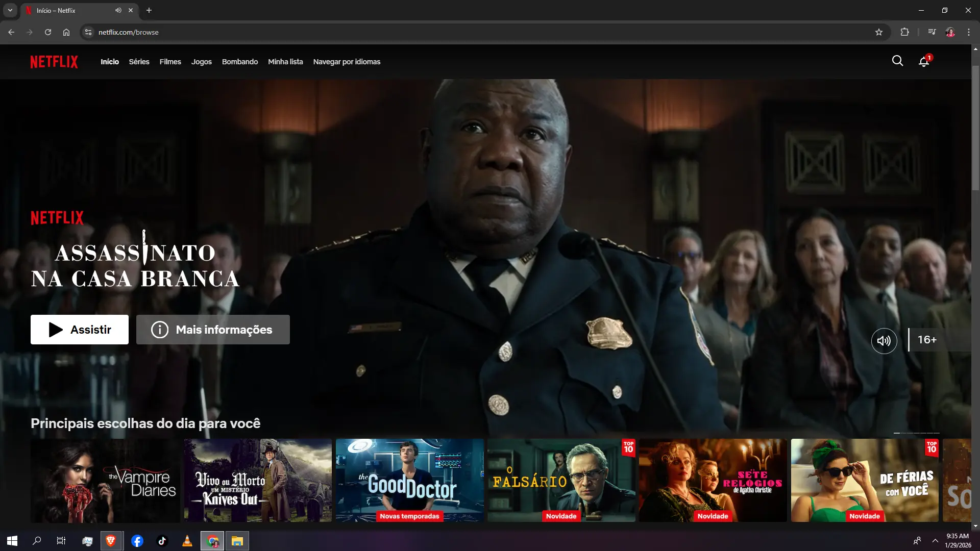Open File Explorer from taskbar
The image size is (980, 551).
point(237,541)
